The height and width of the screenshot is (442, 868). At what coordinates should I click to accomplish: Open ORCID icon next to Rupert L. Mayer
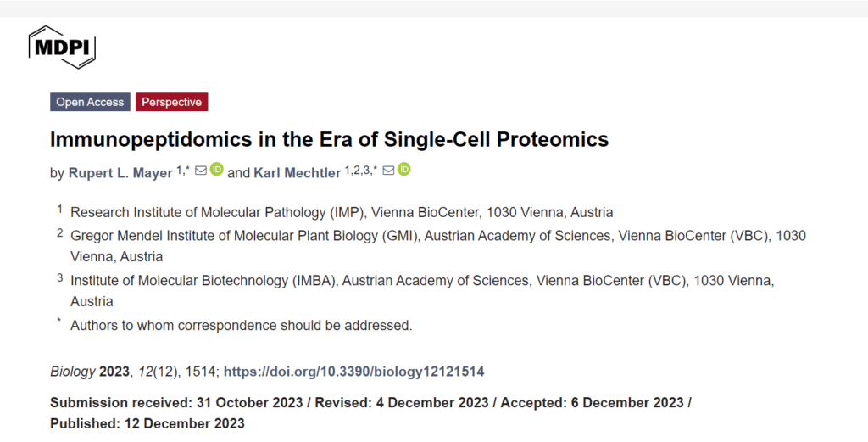click(217, 170)
